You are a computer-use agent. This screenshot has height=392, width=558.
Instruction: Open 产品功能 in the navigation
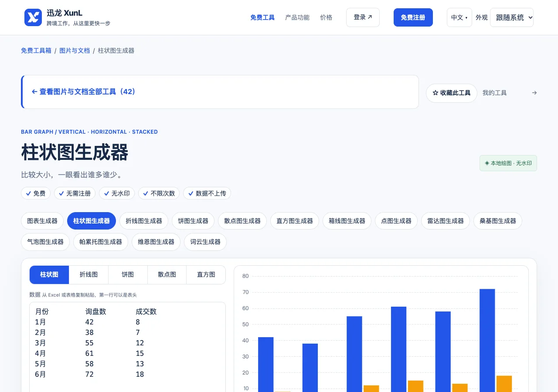(297, 17)
